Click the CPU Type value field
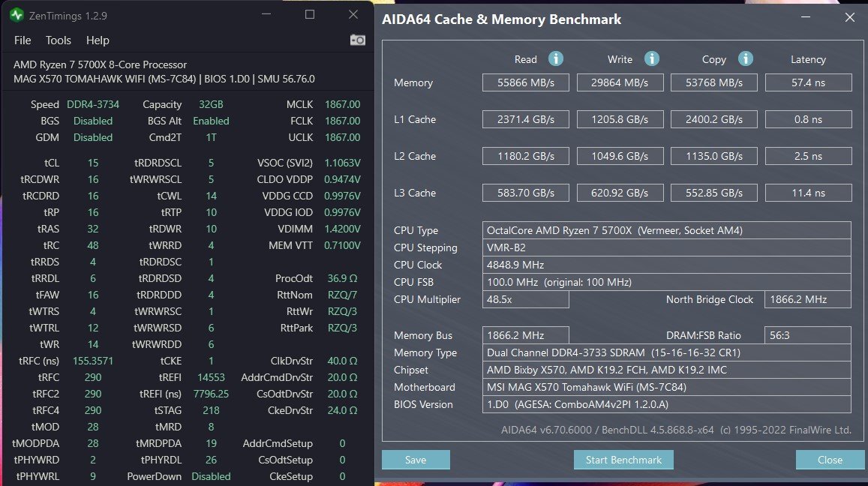Image resolution: width=868 pixels, height=486 pixels. click(666, 230)
